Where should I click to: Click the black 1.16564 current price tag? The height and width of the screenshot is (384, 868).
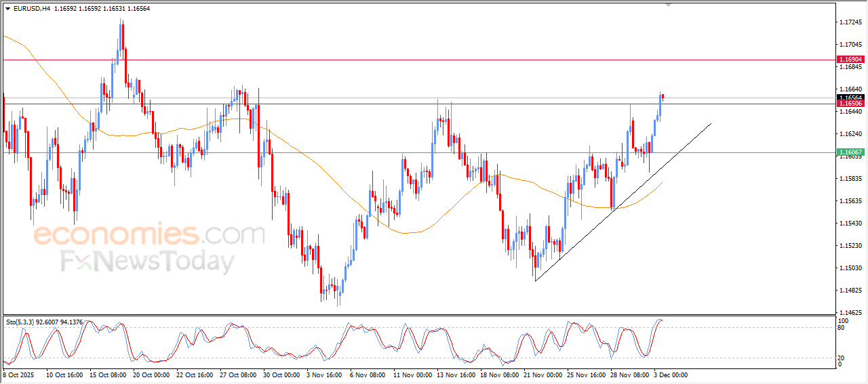click(x=850, y=98)
